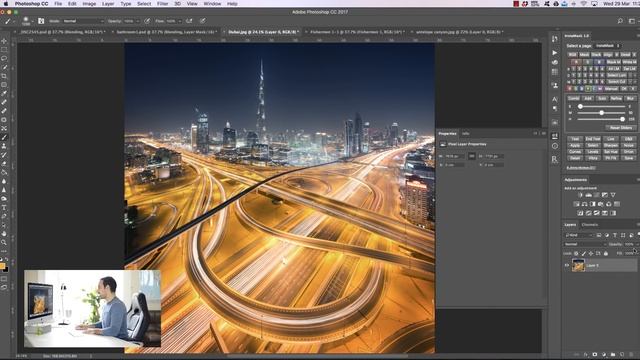
Task: Click the Reset Sliders button
Action: click(x=621, y=128)
